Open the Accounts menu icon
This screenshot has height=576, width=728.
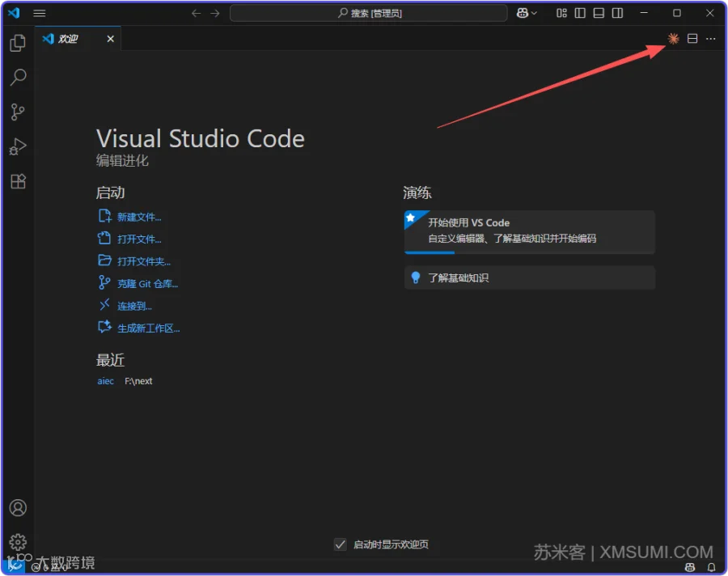pos(18,508)
